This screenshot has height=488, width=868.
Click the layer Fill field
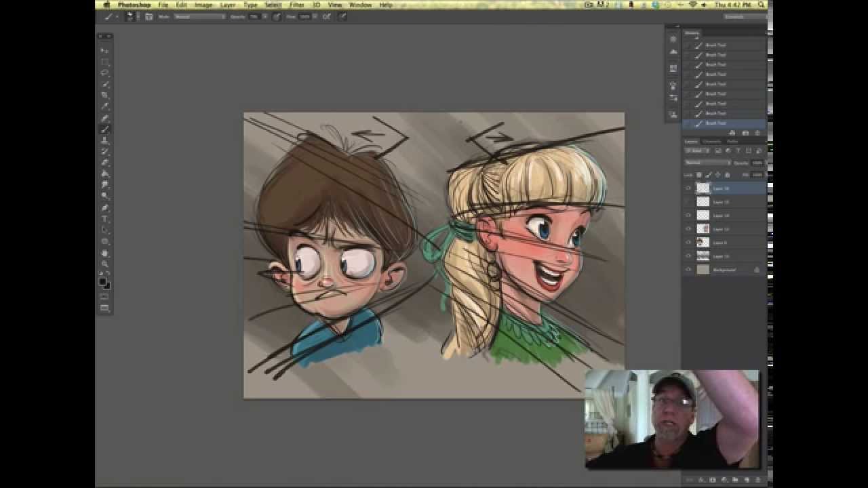click(x=757, y=176)
